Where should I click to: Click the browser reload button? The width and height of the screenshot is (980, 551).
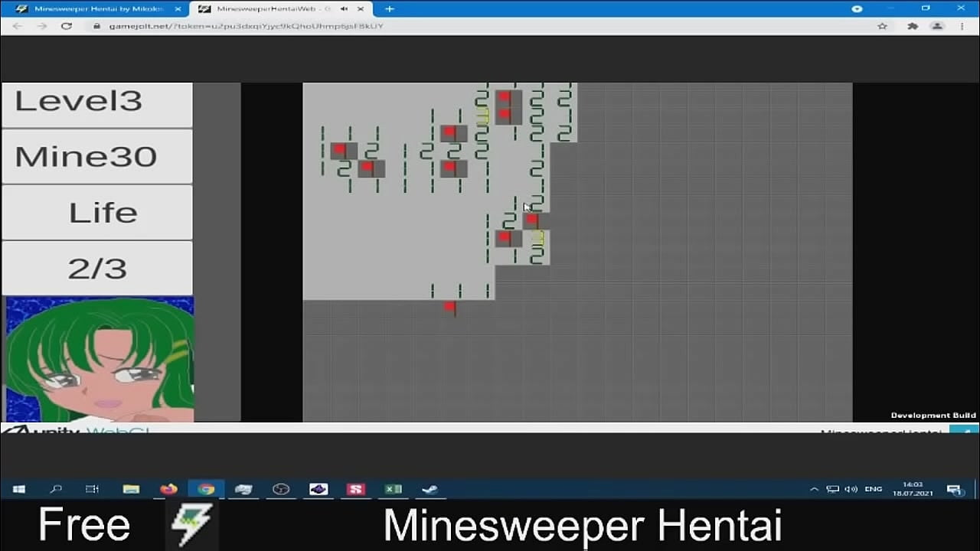point(66,25)
